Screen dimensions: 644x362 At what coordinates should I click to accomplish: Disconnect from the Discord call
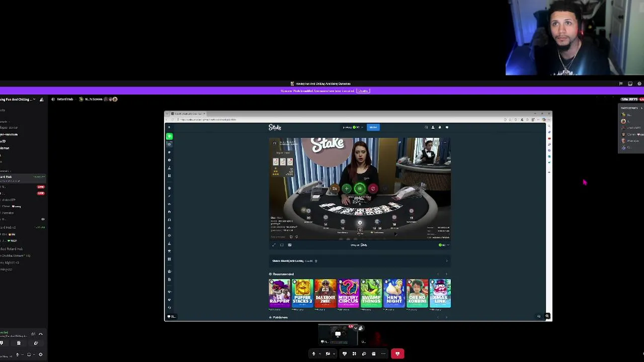pyautogui.click(x=397, y=353)
